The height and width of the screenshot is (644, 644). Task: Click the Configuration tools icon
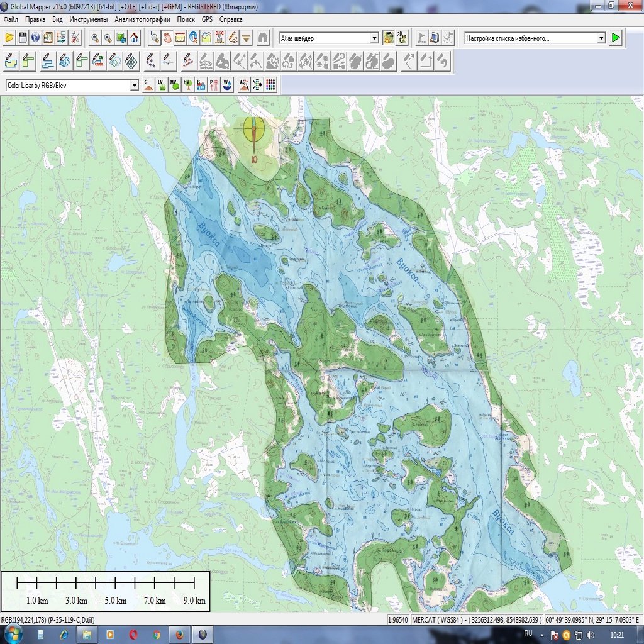[75, 38]
